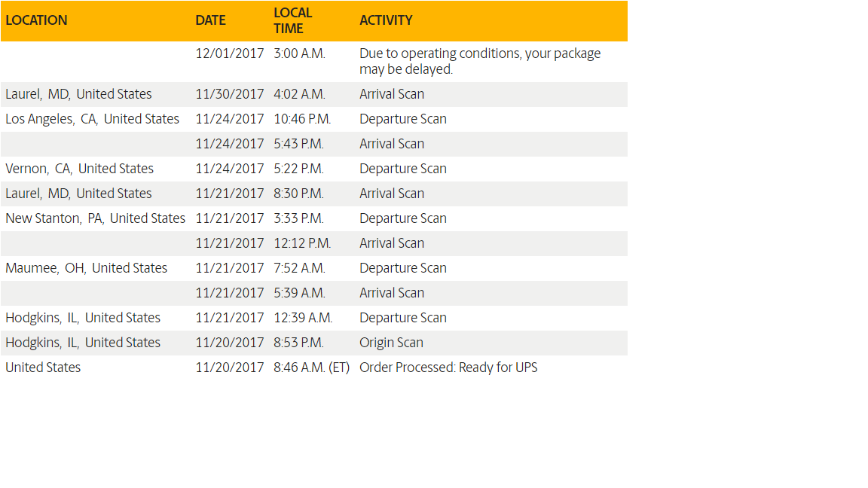The image size is (868, 488).
Task: Click the DATE column header
Action: coord(210,20)
